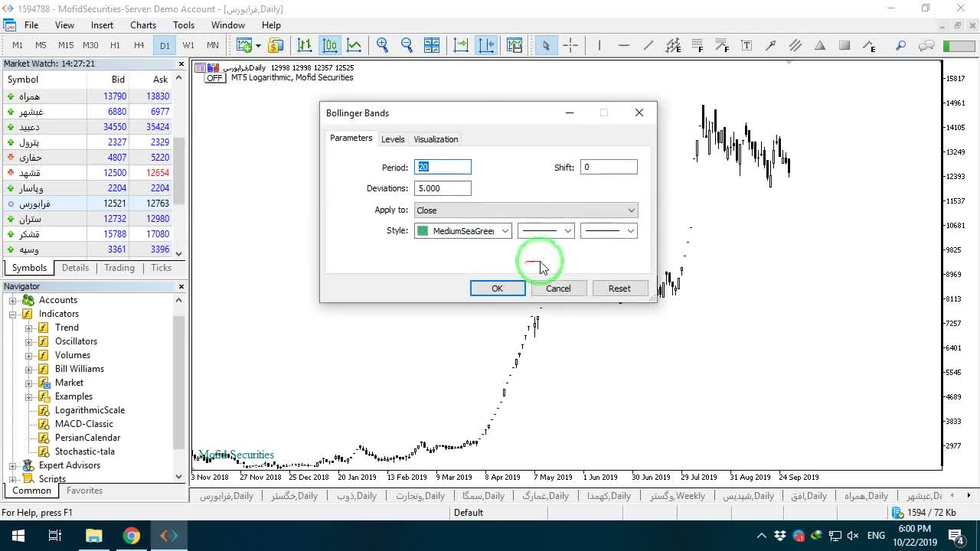Click the Shift input field
This screenshot has height=551, width=980.
coord(609,167)
